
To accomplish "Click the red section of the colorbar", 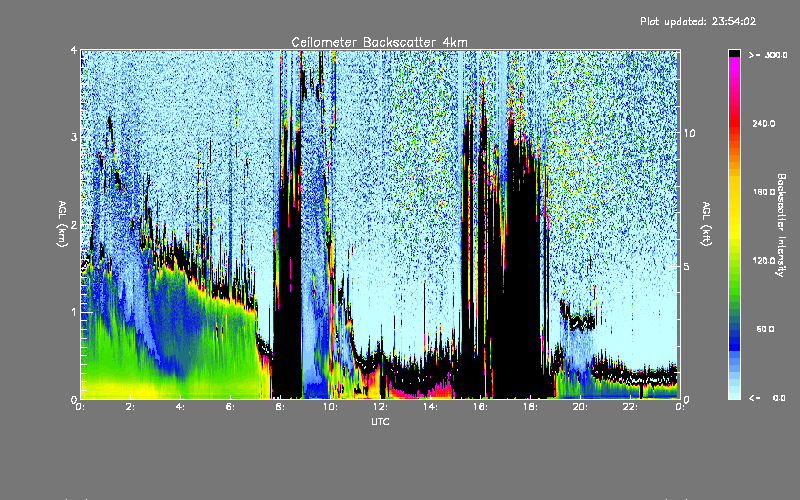I will [x=734, y=122].
